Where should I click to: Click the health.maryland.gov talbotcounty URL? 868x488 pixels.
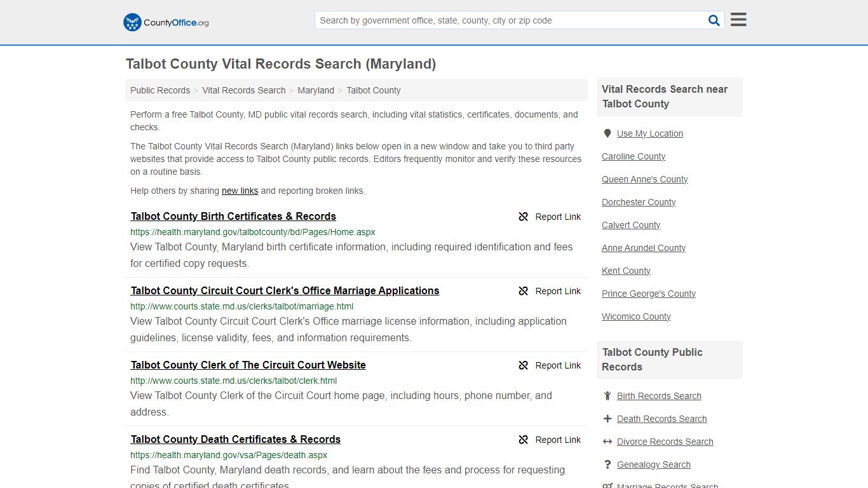[x=253, y=232]
